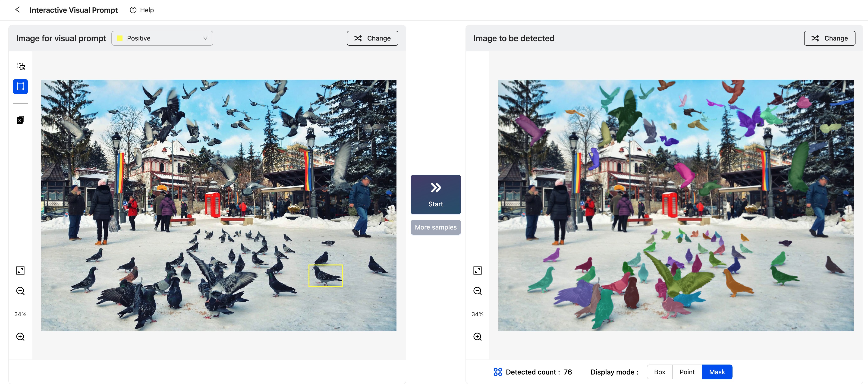Fit prompt image to screen icon
Viewport: 868px width, 384px height.
(x=21, y=271)
